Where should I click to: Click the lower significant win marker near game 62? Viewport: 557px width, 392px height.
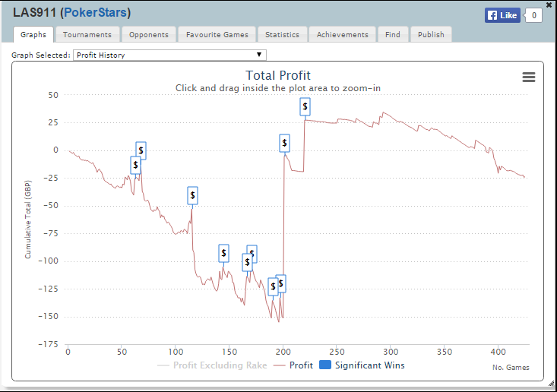(x=135, y=165)
